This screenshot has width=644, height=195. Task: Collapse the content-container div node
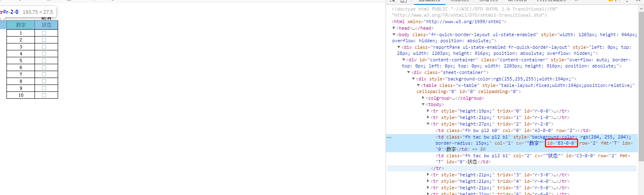click(403, 60)
